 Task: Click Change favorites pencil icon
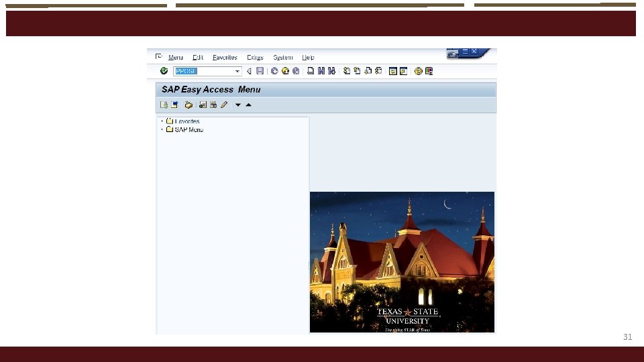pyautogui.click(x=224, y=105)
